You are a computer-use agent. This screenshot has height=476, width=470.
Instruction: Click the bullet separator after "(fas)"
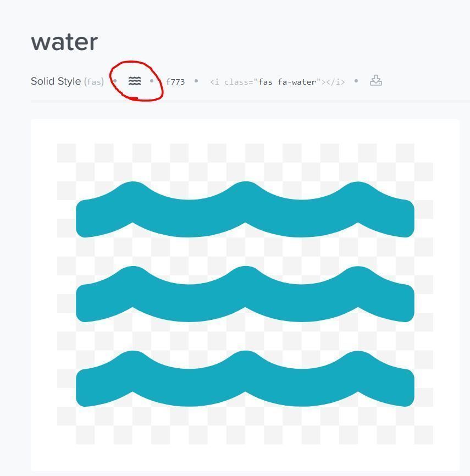click(x=115, y=81)
